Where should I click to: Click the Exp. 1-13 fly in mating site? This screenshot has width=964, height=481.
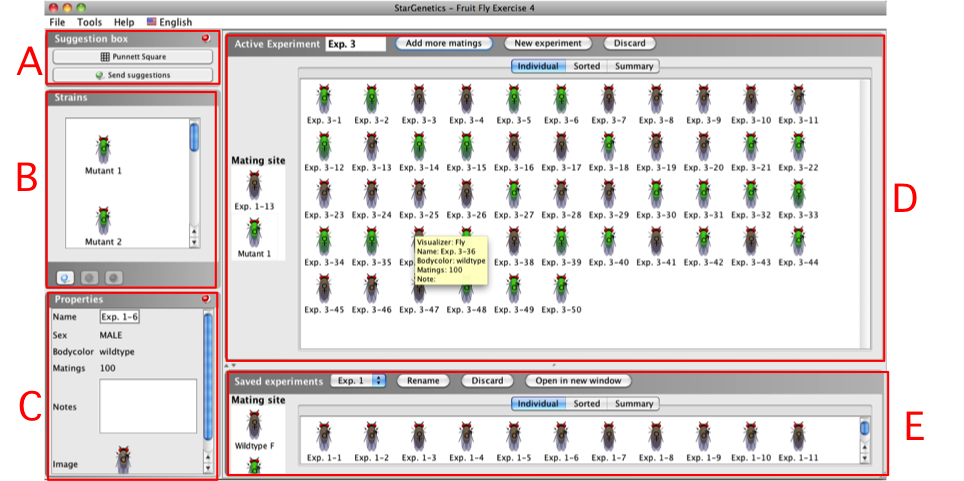pyautogui.click(x=254, y=186)
